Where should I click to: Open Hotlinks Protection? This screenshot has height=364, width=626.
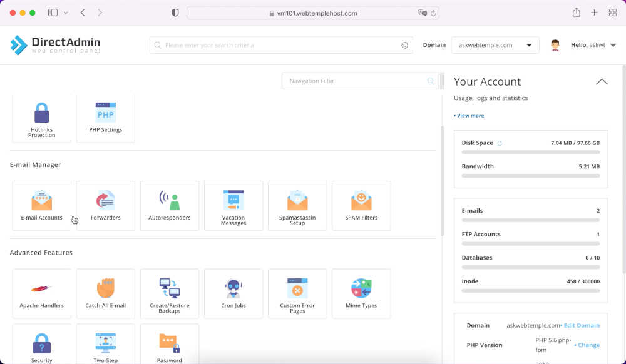click(x=41, y=118)
